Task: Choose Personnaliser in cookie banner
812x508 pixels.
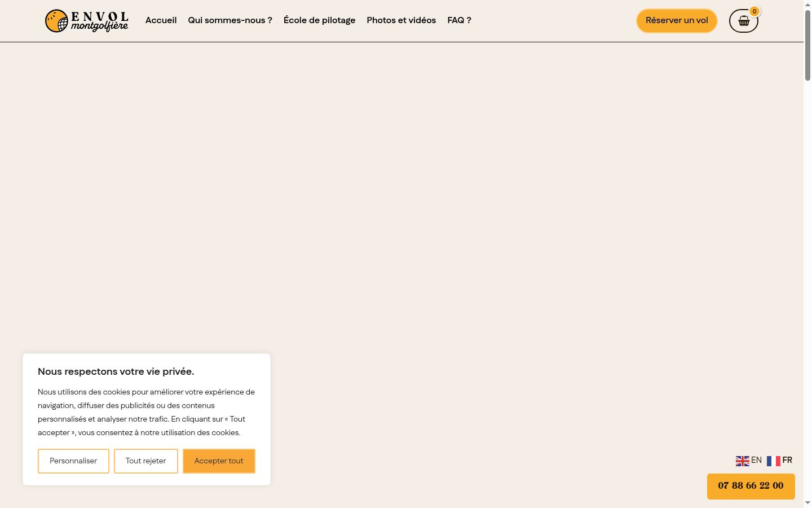Action: tap(73, 461)
